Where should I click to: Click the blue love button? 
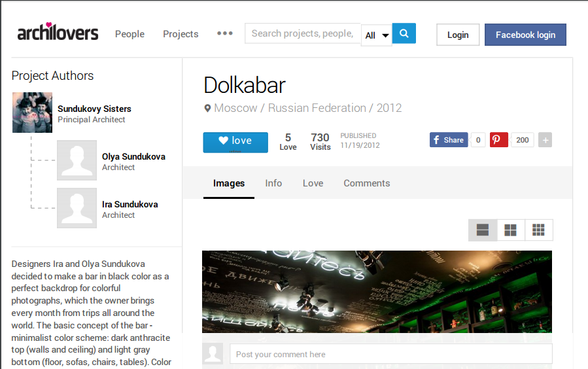235,143
